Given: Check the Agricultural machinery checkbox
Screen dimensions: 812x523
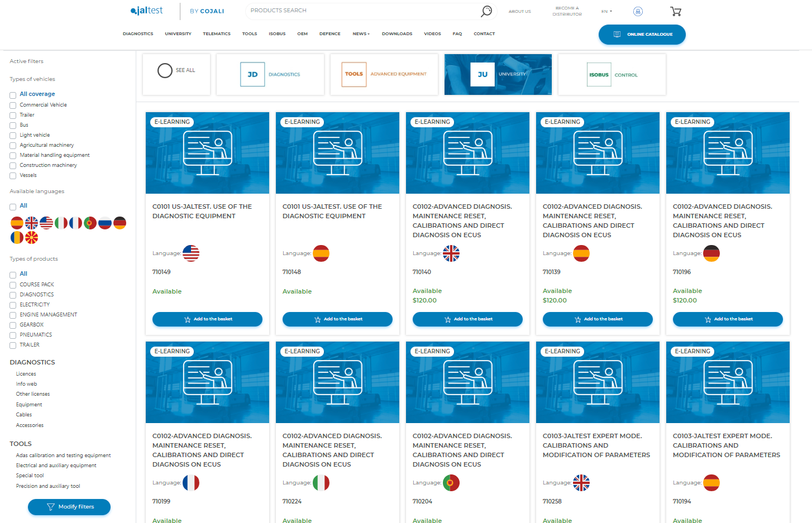Looking at the screenshot, I should click(13, 146).
